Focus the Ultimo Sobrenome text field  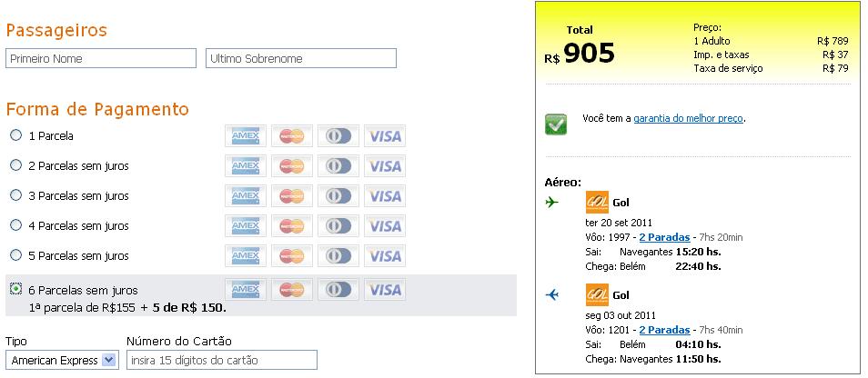301,58
